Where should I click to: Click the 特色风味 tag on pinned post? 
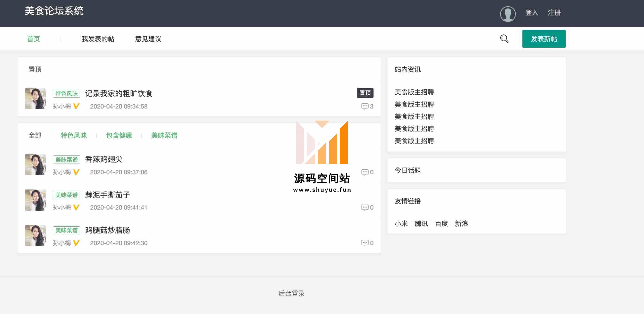click(66, 94)
